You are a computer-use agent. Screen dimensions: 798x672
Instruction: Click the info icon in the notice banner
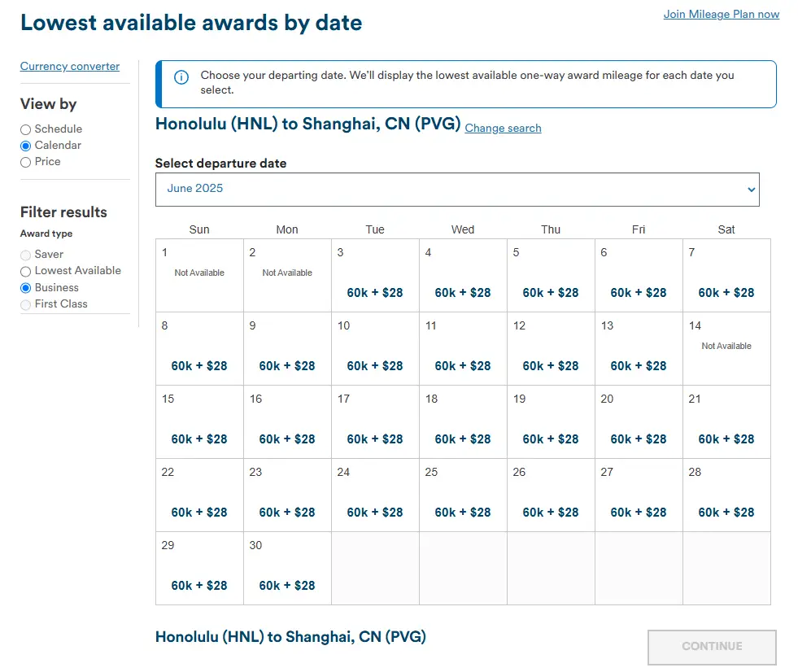coord(181,77)
